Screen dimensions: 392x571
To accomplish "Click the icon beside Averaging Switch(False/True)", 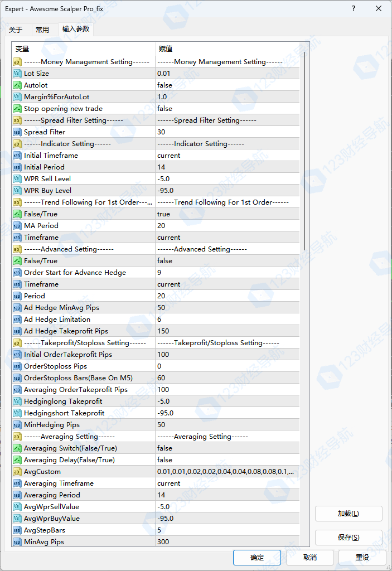I will click(x=17, y=448).
